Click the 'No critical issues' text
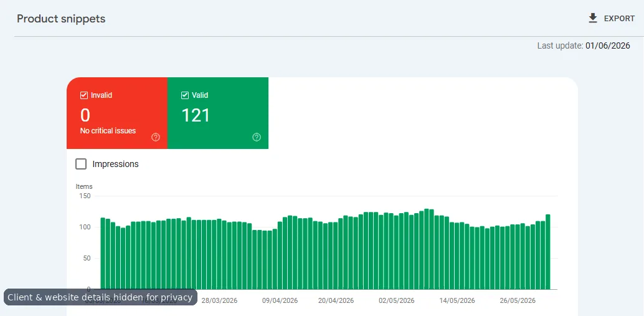 coord(108,131)
